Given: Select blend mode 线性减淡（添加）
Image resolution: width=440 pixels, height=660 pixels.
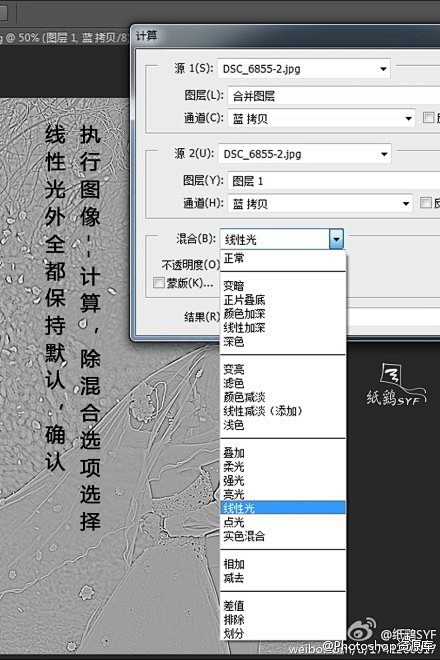Looking at the screenshot, I should [x=283, y=411].
